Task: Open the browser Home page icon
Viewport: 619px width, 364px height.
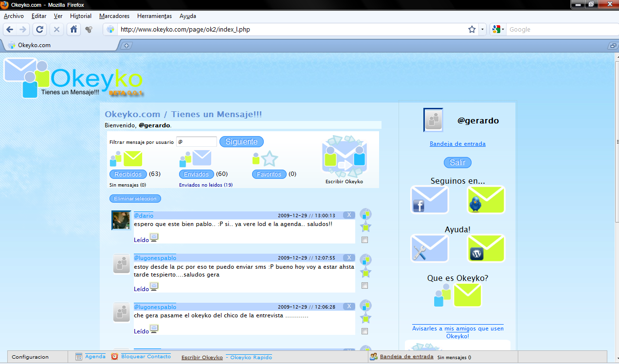Action: pyautogui.click(x=73, y=30)
